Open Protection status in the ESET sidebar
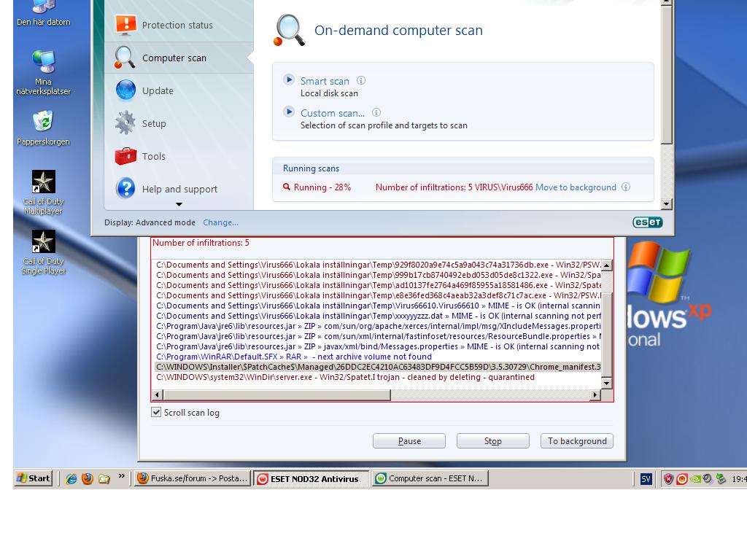The image size is (747, 560). pos(177,26)
